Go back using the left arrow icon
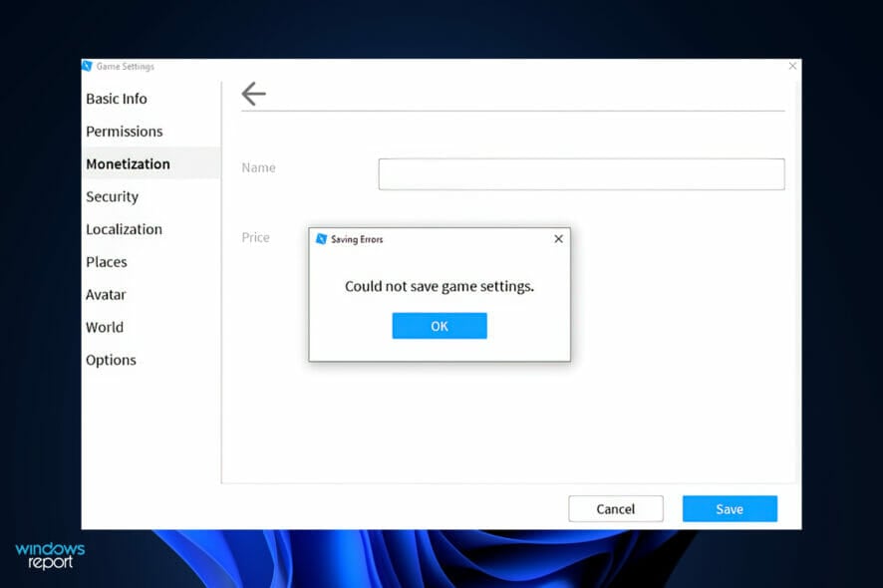 253,94
